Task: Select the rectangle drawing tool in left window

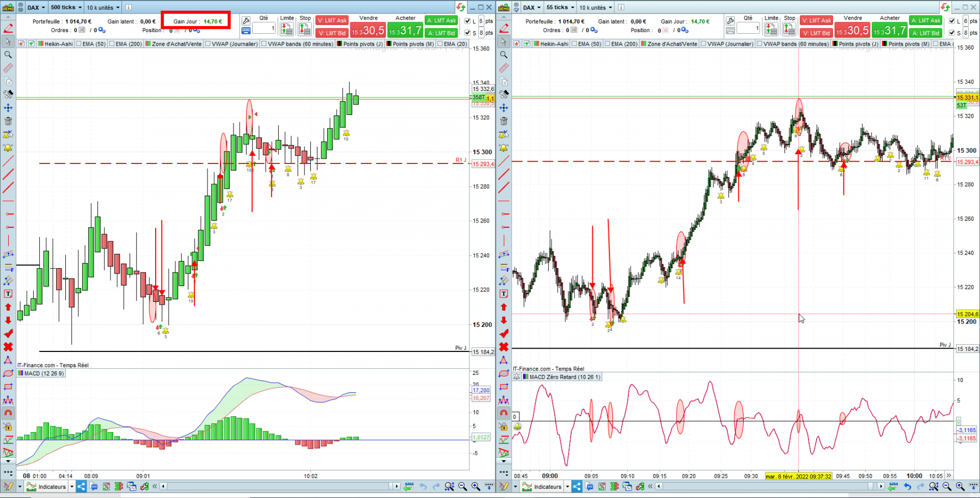Action: tap(8, 387)
